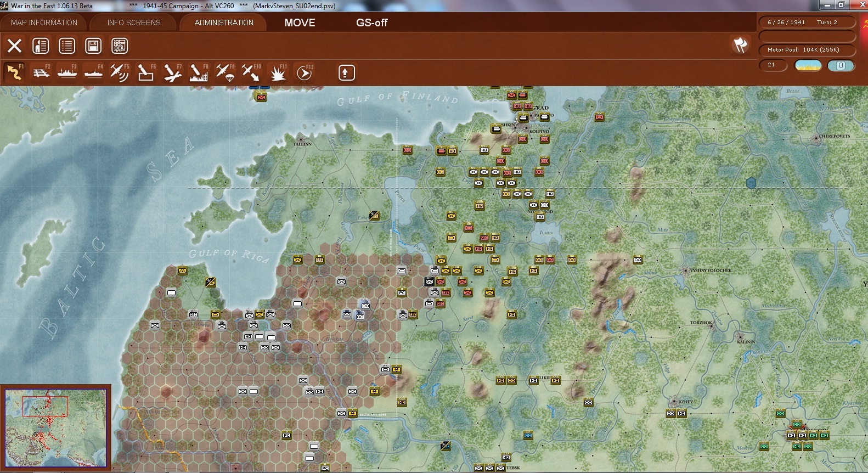Select the F10 air transfer mode
868x473 pixels.
[251, 72]
